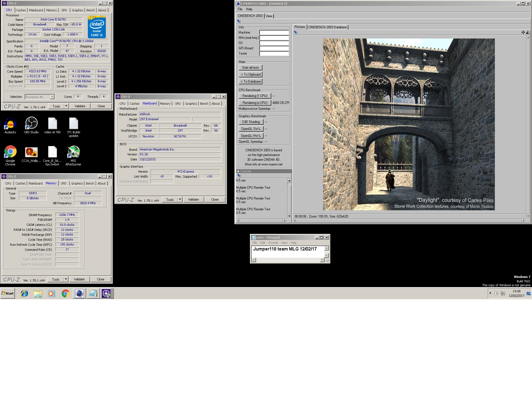
Task: Click Start all tests button
Action: [250, 68]
